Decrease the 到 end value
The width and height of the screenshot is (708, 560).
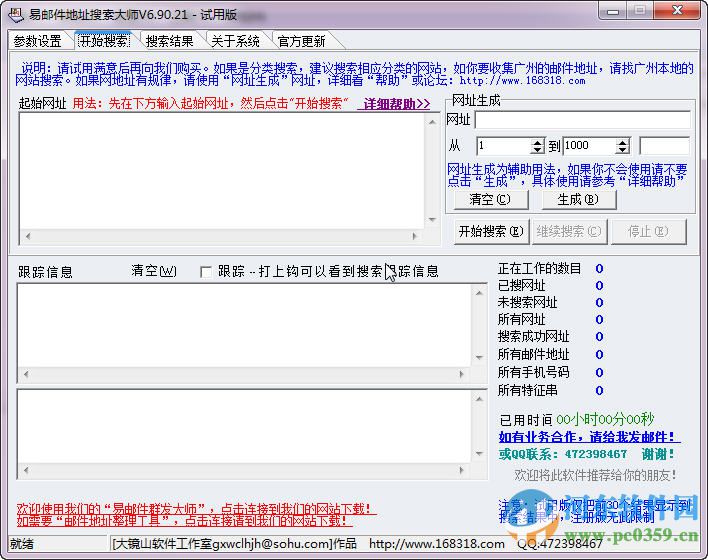(x=623, y=150)
